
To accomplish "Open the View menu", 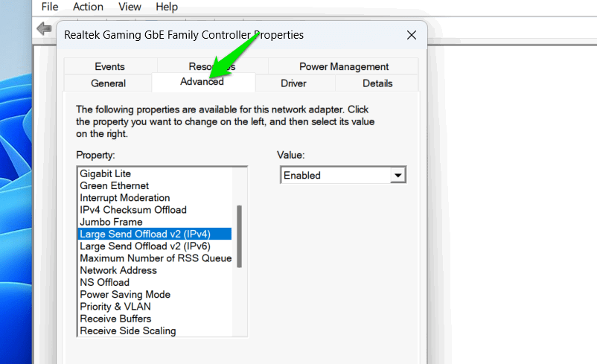I will point(130,7).
